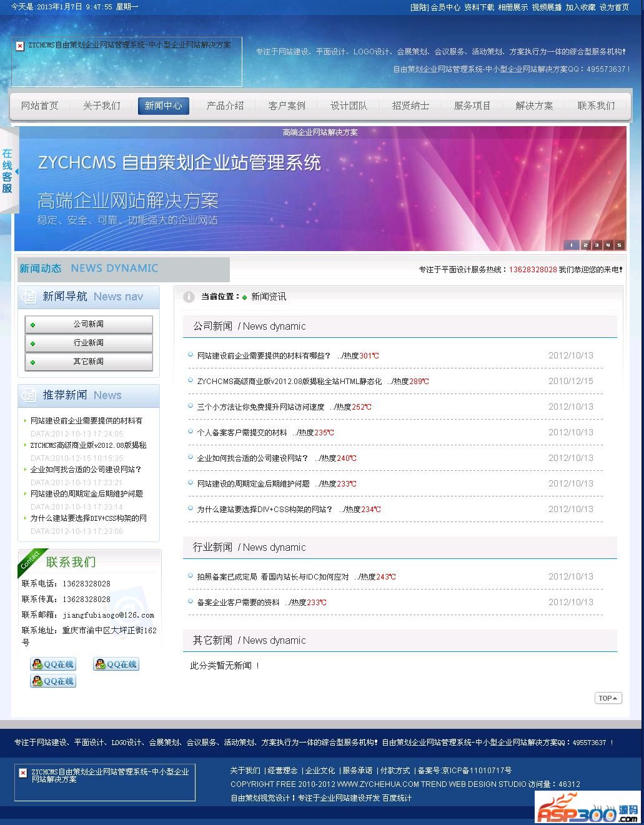Screen dimensions: 644x825
Task: Click 设为首页 link in top bar
Action: tap(614, 7)
